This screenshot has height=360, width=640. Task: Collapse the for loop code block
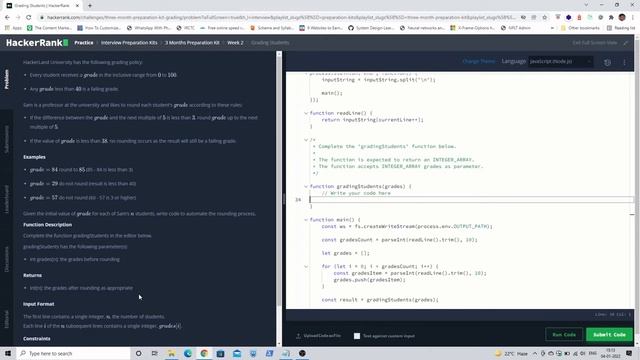tap(306, 267)
